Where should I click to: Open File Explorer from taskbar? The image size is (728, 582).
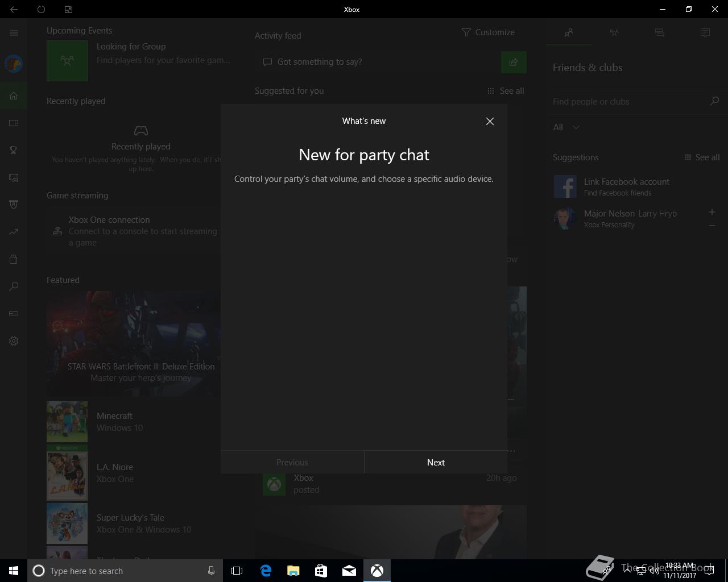click(293, 571)
